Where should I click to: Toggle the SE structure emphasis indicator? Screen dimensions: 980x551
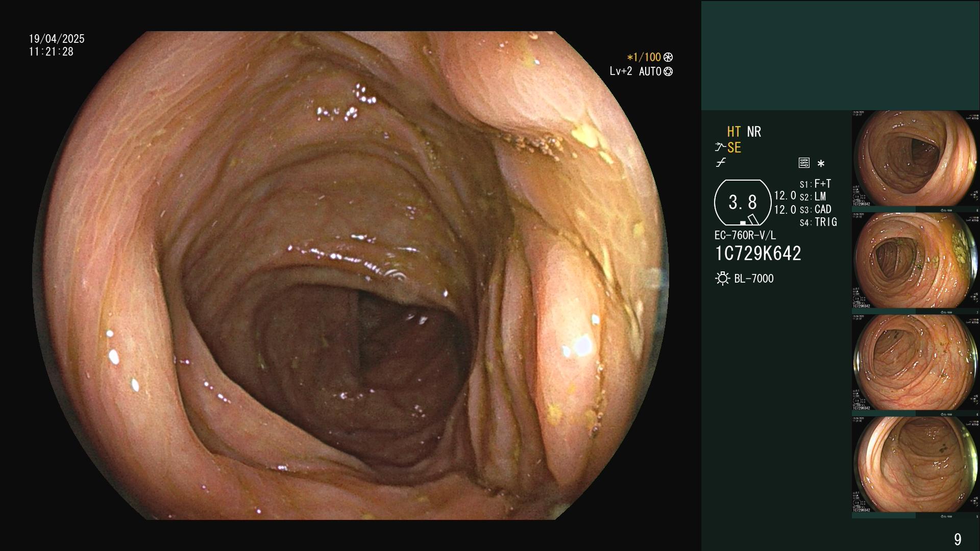pyautogui.click(x=734, y=147)
